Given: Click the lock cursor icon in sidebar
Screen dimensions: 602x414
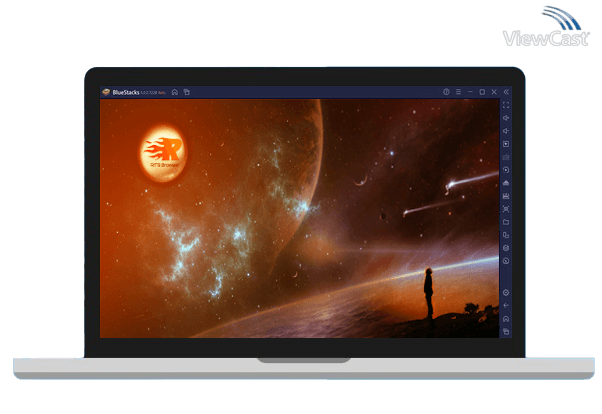Looking at the screenshot, I should click(x=506, y=144).
